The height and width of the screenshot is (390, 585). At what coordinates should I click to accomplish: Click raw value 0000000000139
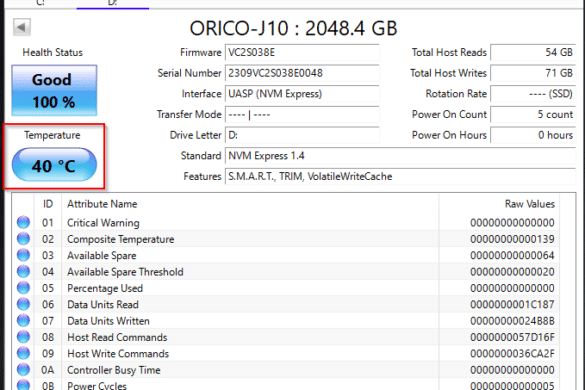pos(512,239)
